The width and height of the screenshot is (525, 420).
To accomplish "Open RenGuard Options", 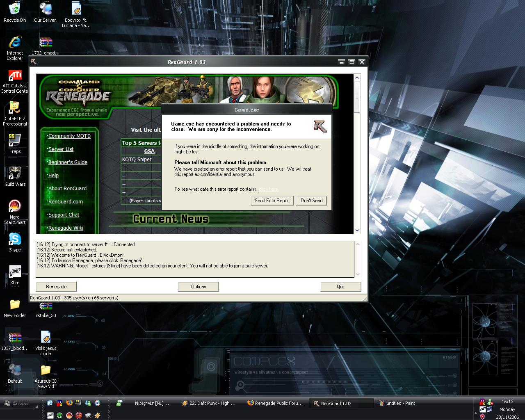I will pos(199,287).
